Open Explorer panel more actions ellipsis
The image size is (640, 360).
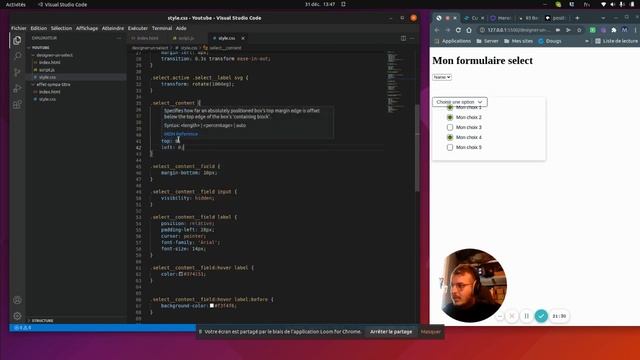click(x=119, y=38)
